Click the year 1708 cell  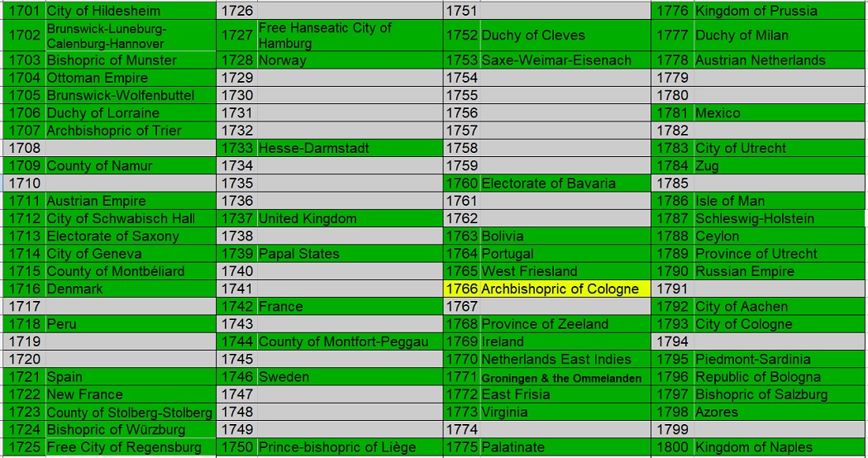click(x=24, y=148)
